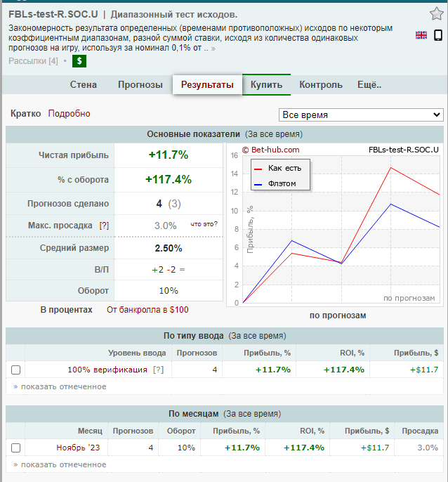Switch to Подробно view

69,113
